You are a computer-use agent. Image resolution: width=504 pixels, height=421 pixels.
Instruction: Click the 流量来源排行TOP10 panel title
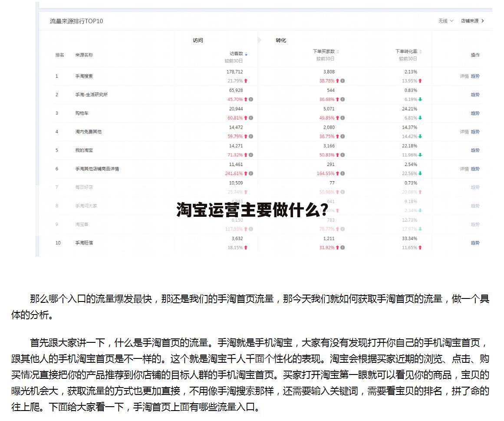click(76, 21)
